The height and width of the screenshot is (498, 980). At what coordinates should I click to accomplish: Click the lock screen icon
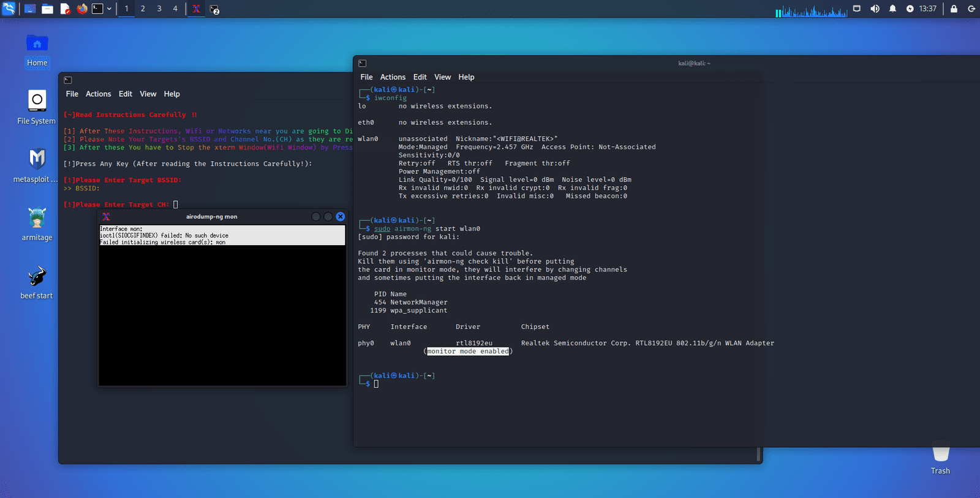(954, 9)
